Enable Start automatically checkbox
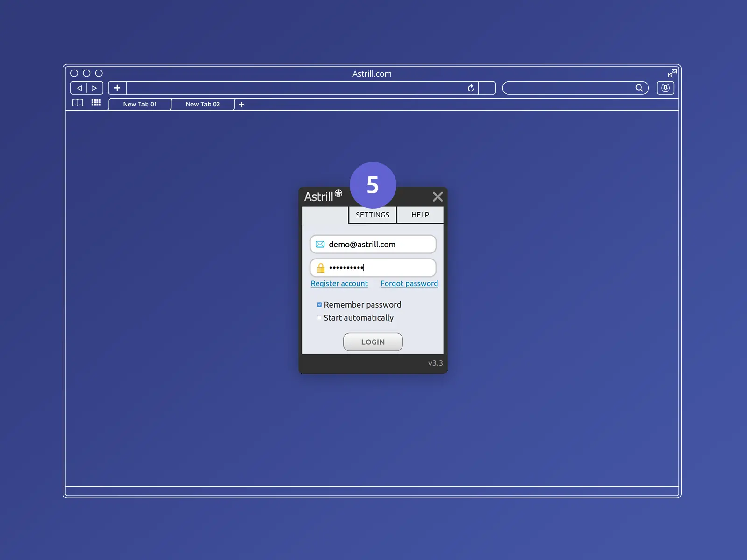 pyautogui.click(x=319, y=318)
